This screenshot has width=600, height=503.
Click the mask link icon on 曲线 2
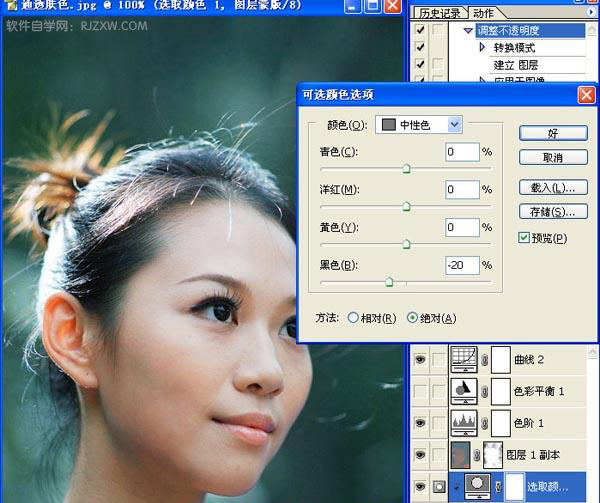[484, 360]
